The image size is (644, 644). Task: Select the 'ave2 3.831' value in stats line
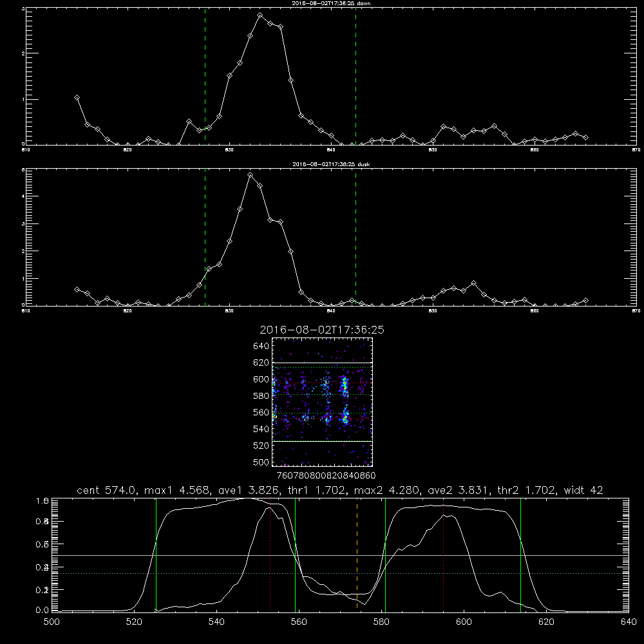tap(458, 490)
